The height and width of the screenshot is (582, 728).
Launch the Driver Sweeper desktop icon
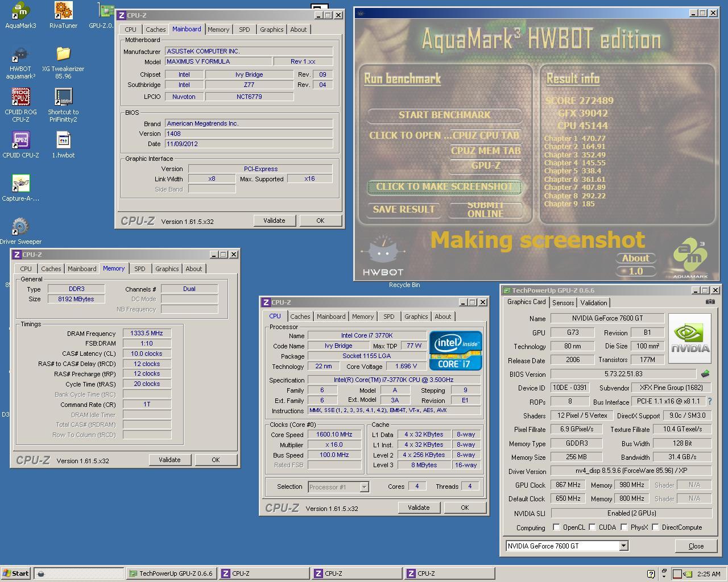click(x=20, y=231)
